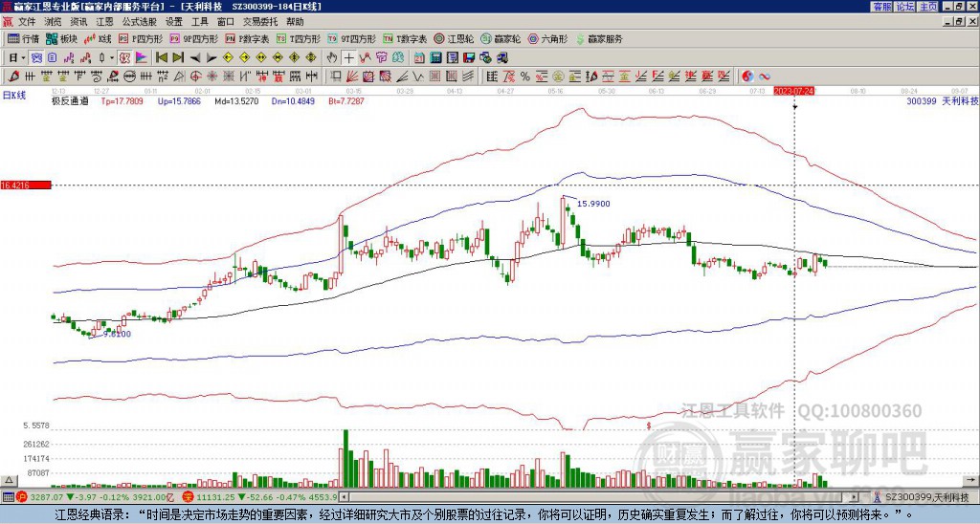Click the 15.9900 high price label
The image size is (980, 524).
tap(593, 204)
